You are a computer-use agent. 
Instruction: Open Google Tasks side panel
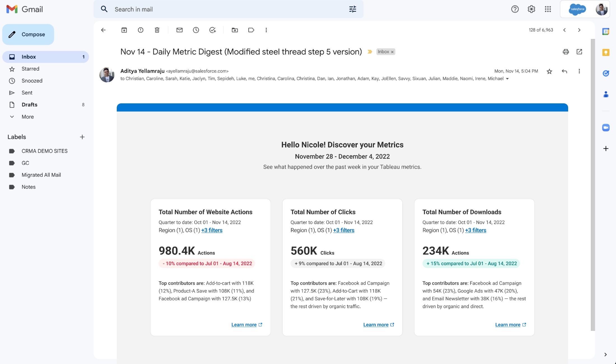[606, 73]
